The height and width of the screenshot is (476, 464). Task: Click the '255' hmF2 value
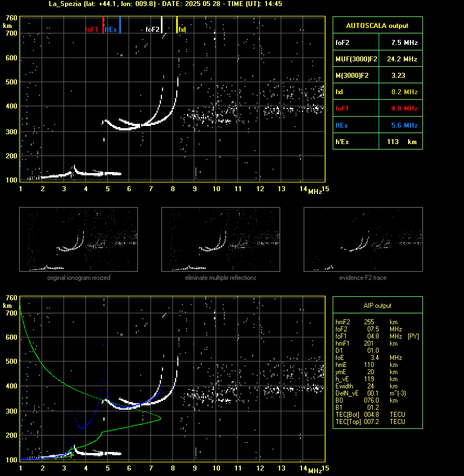(x=369, y=322)
